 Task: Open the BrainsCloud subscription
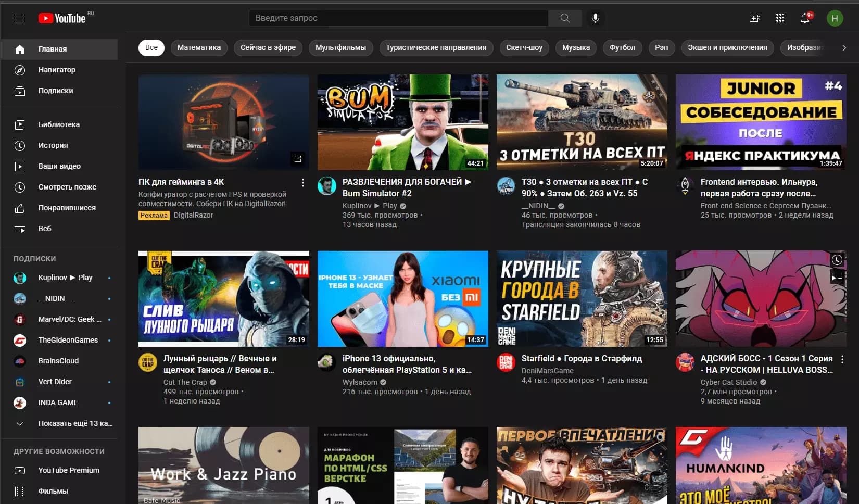(x=60, y=361)
